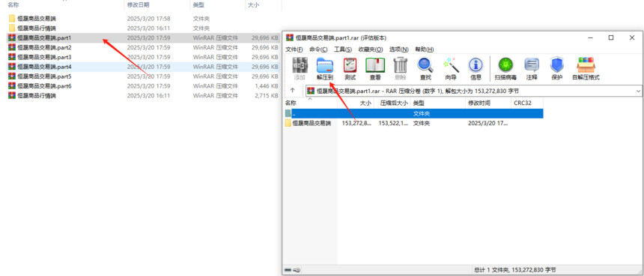
Task: Select the 恒晟商品行情端 RAR archive name in Explorer
Action: coord(37,95)
